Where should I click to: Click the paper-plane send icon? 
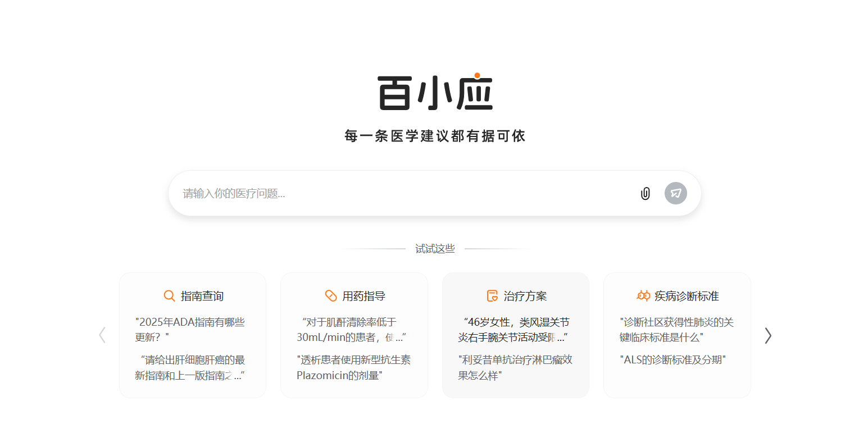pos(676,193)
